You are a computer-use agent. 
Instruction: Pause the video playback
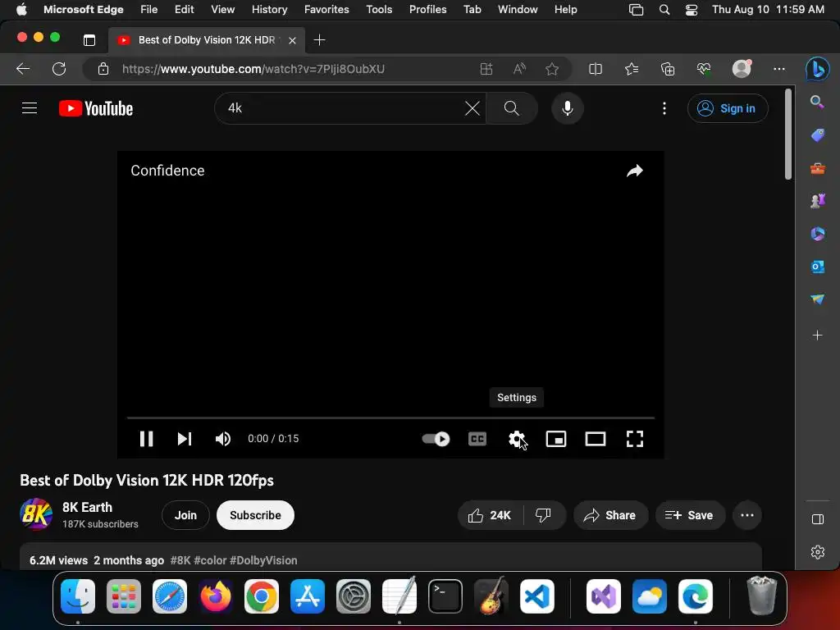click(146, 439)
